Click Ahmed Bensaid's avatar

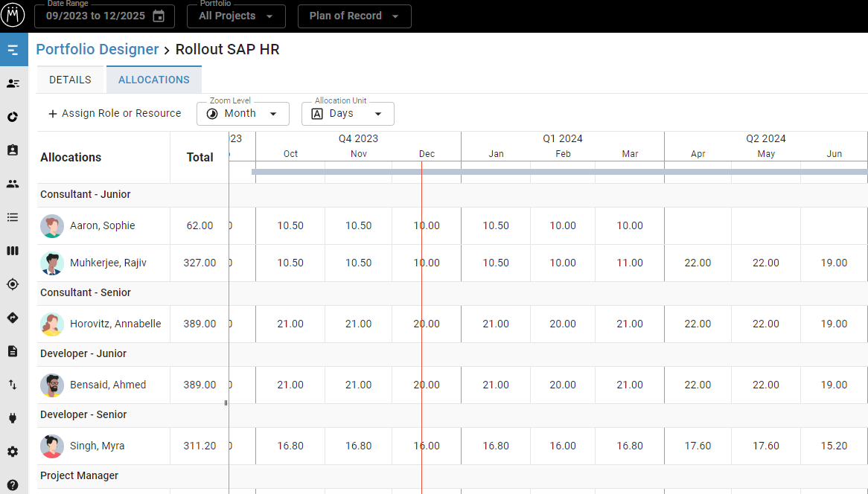[52, 385]
